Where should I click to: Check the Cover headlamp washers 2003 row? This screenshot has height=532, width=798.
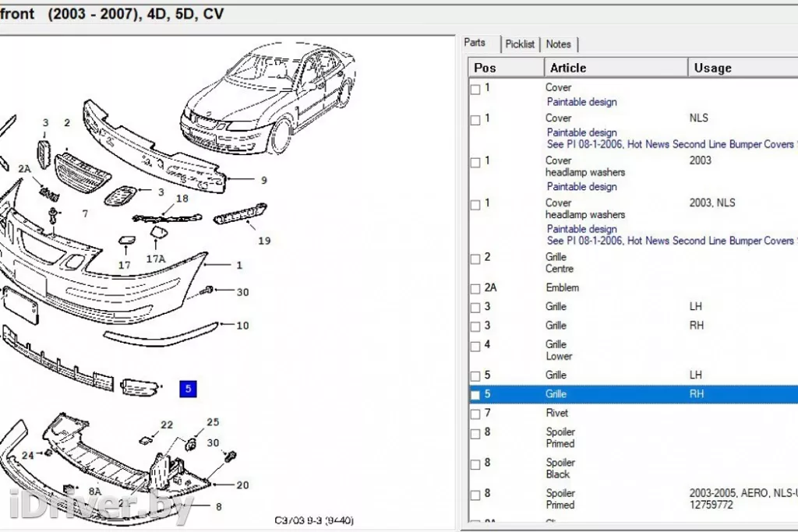(x=475, y=162)
